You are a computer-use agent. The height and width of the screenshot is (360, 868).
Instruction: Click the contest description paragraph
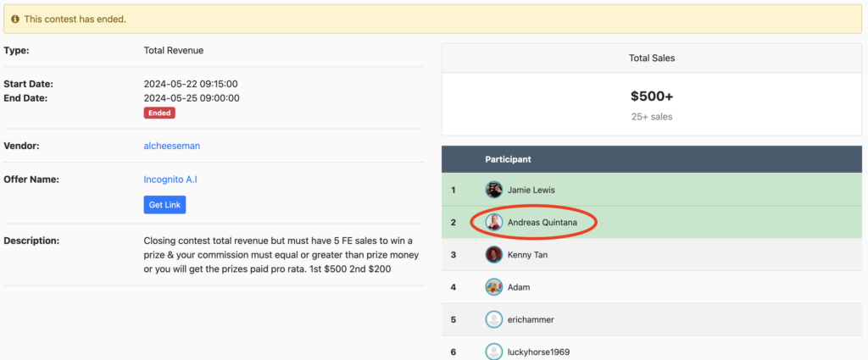point(281,255)
